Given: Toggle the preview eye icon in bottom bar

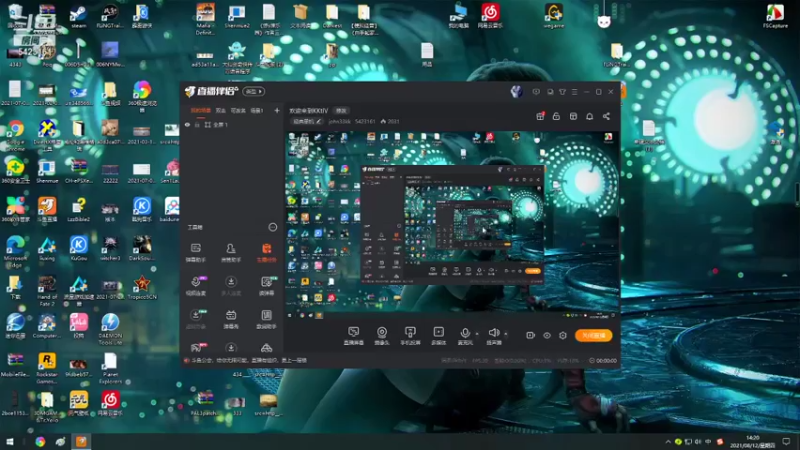Looking at the screenshot, I should click(x=546, y=335).
